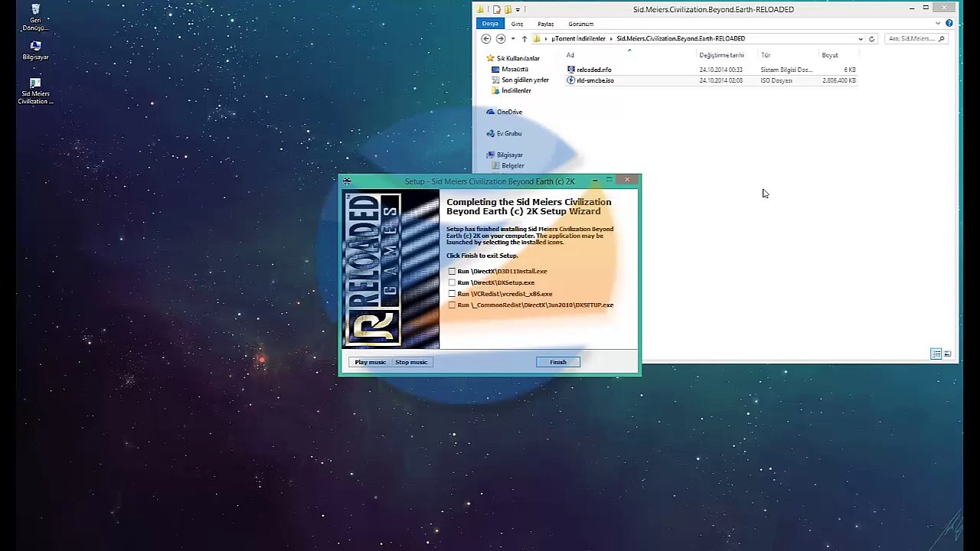Expand the Explorer ribbon chevron

tap(938, 24)
